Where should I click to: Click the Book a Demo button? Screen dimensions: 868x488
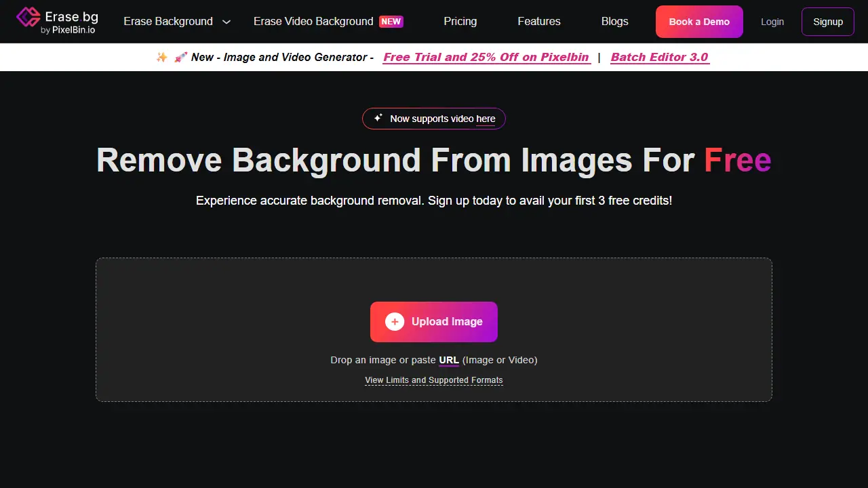(699, 22)
